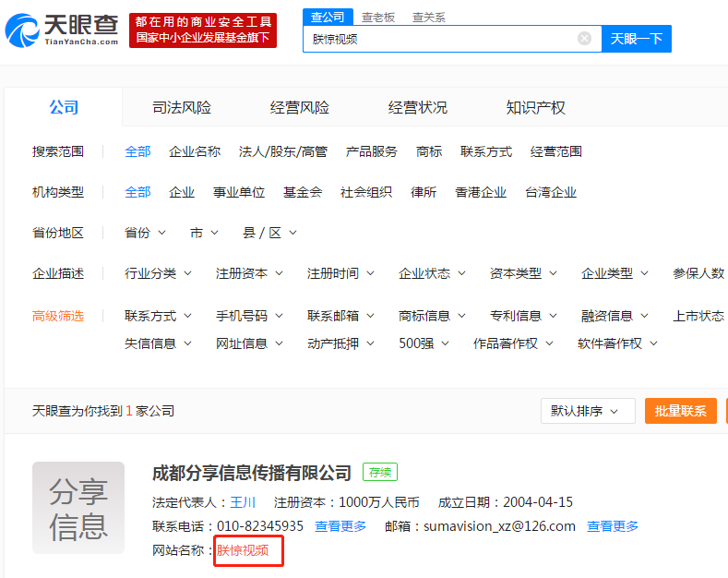
Task: Switch to the 知识产权 tab
Action: [536, 108]
